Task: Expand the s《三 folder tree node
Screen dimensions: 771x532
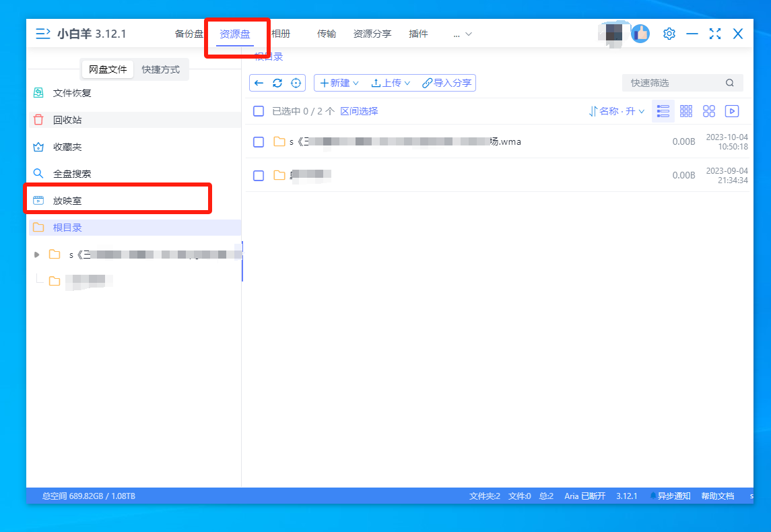Action: pyautogui.click(x=36, y=254)
